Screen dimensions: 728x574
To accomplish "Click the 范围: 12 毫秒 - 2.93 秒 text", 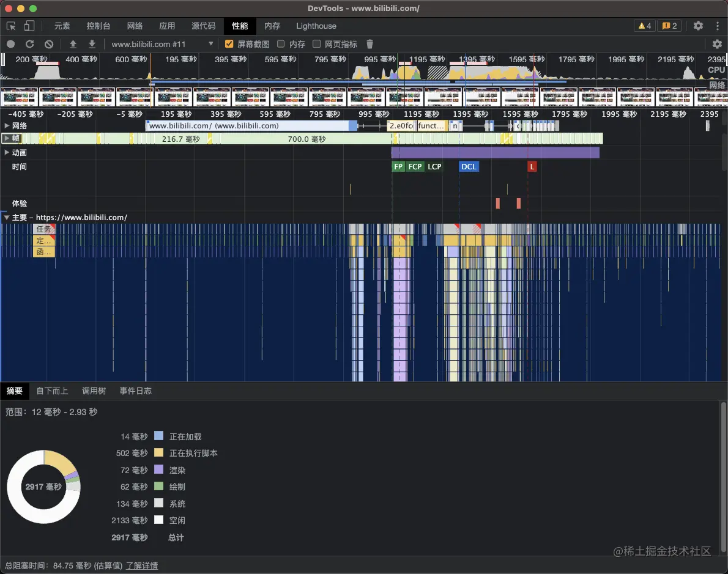I will pyautogui.click(x=51, y=412).
